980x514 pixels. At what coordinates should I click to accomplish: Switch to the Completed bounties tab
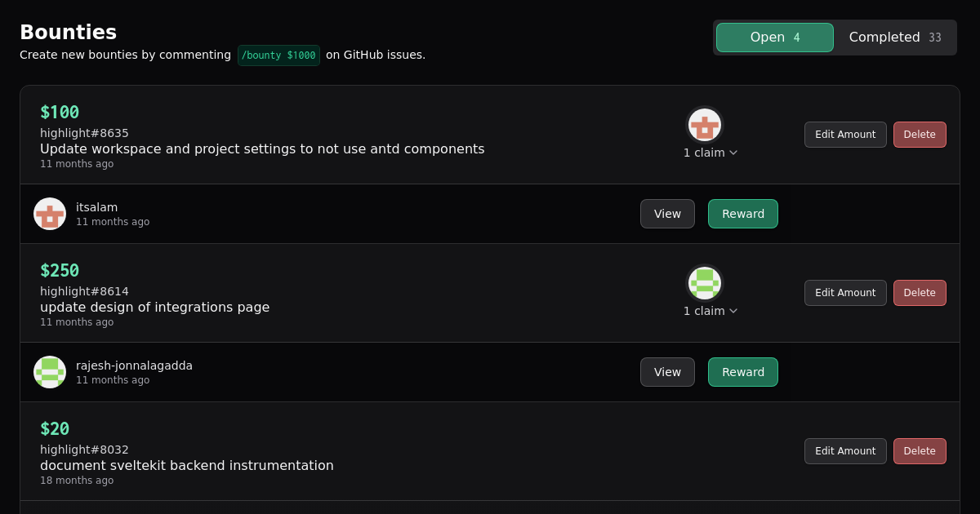894,38
